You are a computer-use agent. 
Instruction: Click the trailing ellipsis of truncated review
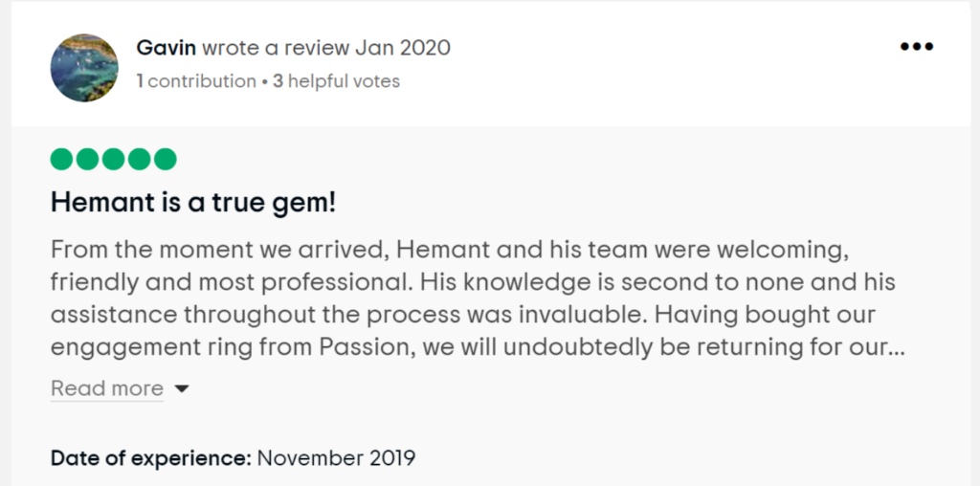[x=897, y=347]
